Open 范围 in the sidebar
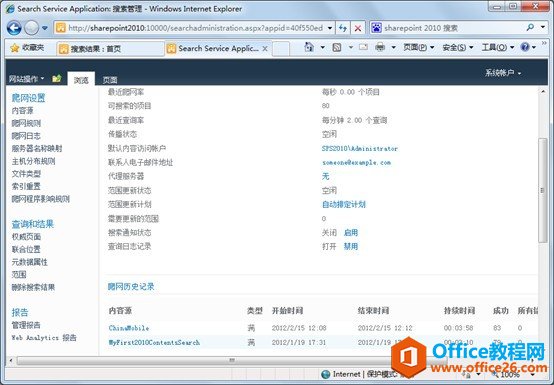This screenshot has height=385, width=554. coord(19,274)
